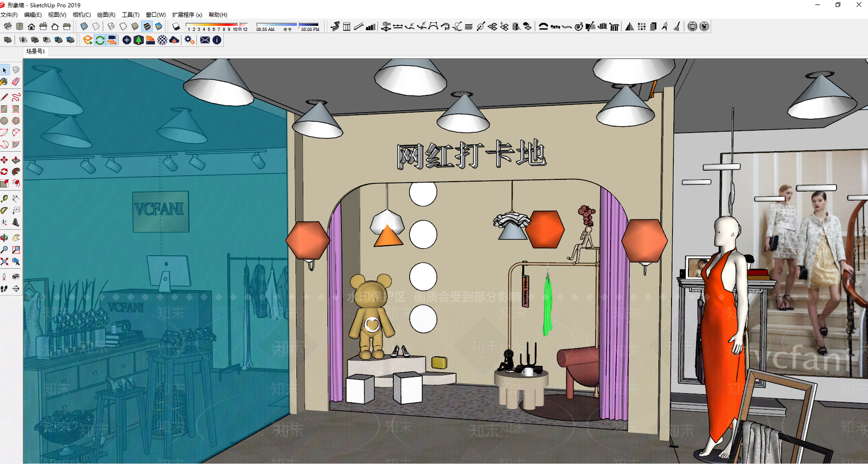868x464 pixels.
Task: Open the gear settings plugin icon
Action: 189,40
